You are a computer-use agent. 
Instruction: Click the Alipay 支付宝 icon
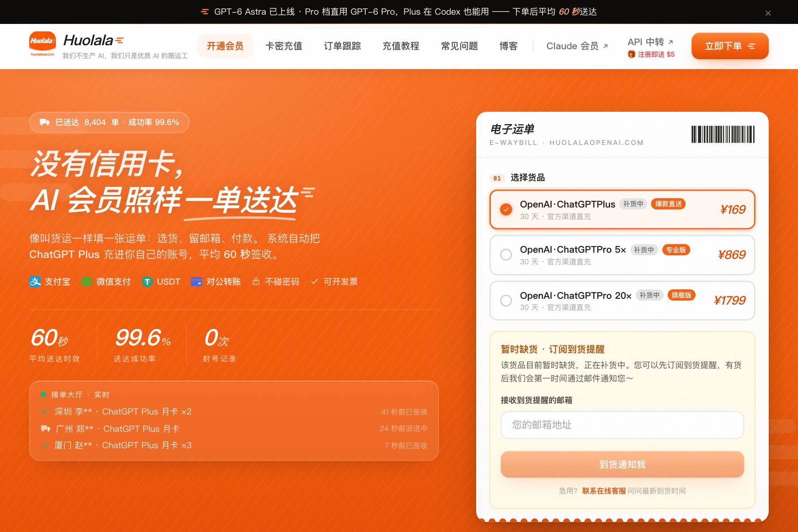click(x=35, y=282)
